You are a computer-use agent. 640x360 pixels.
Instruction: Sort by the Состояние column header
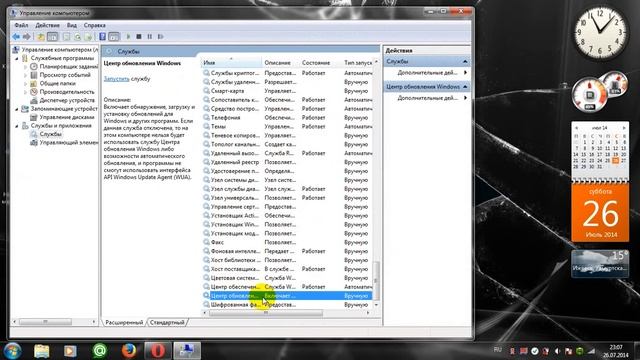point(320,63)
